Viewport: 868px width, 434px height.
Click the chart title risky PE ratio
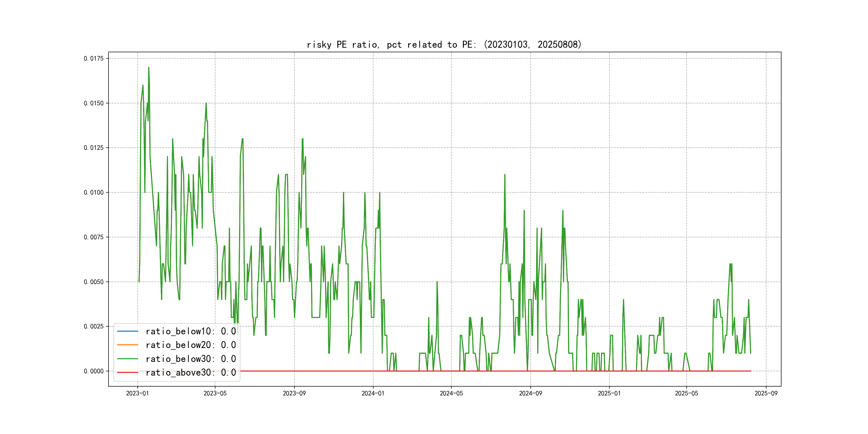pyautogui.click(x=444, y=44)
